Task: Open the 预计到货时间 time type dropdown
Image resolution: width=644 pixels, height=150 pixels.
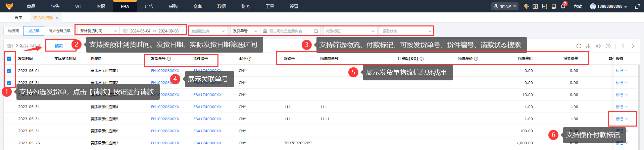Action: point(98,31)
